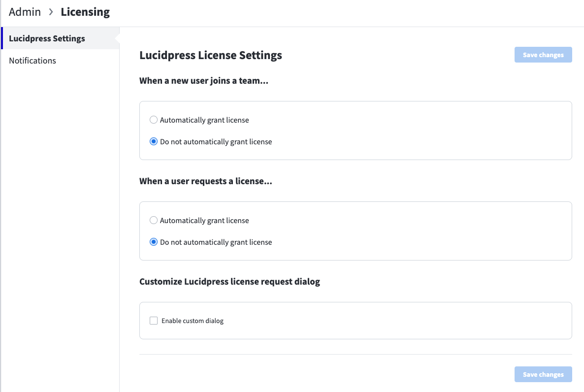Choose Automatically grant license when user requests
The height and width of the screenshot is (392, 584).
click(154, 220)
